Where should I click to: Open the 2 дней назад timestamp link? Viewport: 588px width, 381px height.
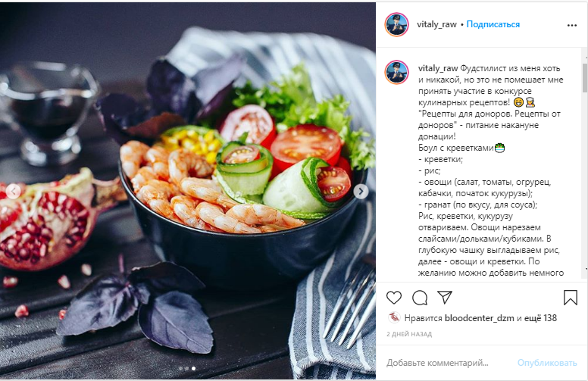tap(409, 334)
